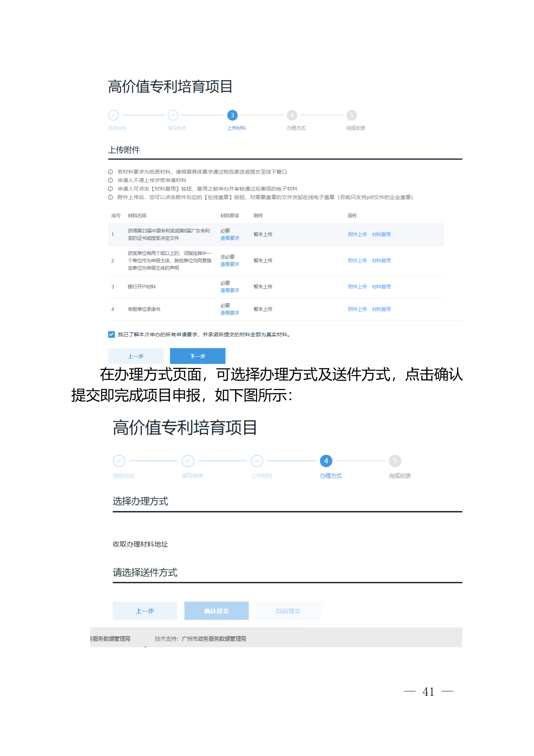The image size is (534, 756).
Task: Select 完成反馈 step label in lower wizard
Action: point(399,475)
